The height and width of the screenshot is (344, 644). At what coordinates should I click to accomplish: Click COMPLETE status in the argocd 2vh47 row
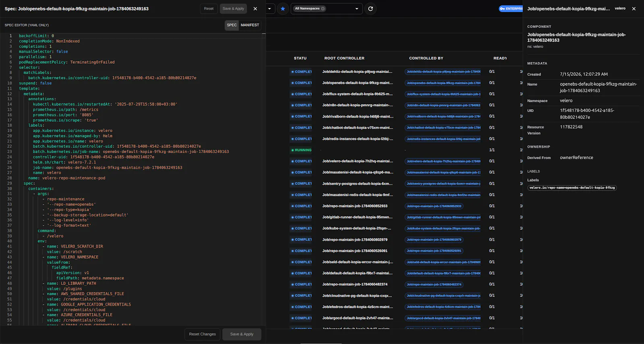pyautogui.click(x=301, y=318)
